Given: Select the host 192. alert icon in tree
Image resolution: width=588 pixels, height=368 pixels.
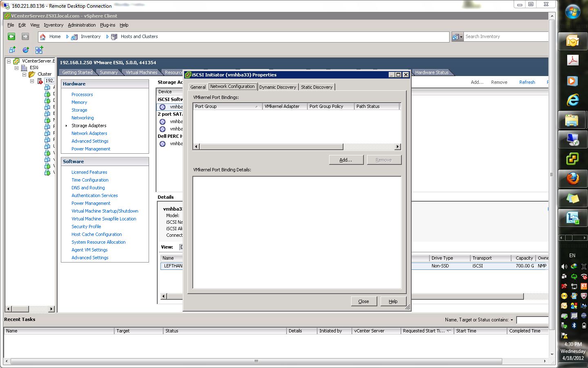Looking at the screenshot, I should pos(40,81).
